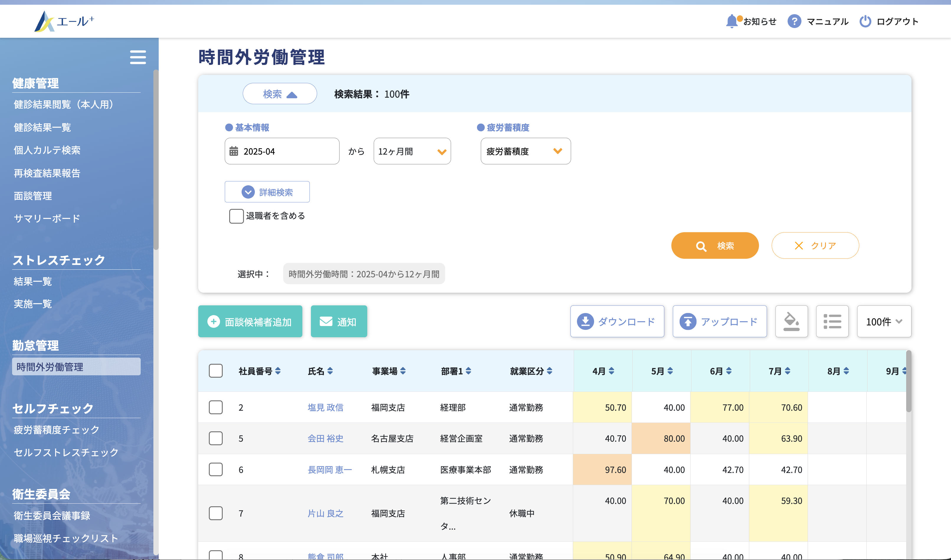The width and height of the screenshot is (951, 560).
Task: Enable 退職者を含める checkbox
Action: point(236,216)
